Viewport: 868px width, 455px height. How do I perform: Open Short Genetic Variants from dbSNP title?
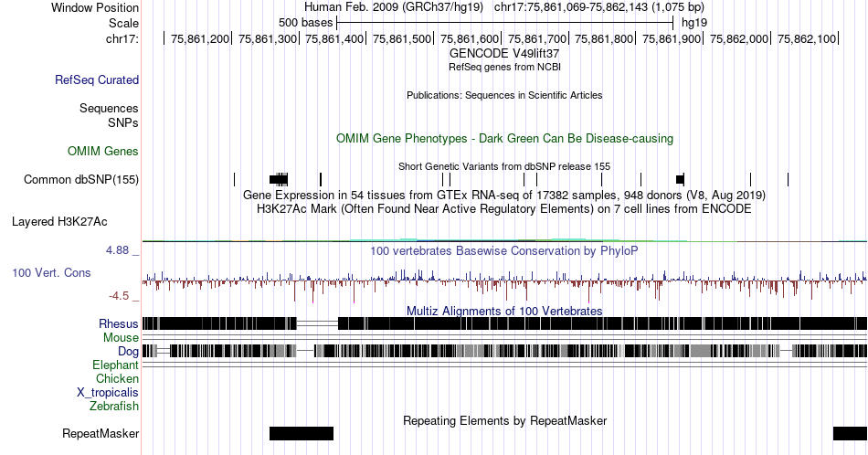point(504,166)
